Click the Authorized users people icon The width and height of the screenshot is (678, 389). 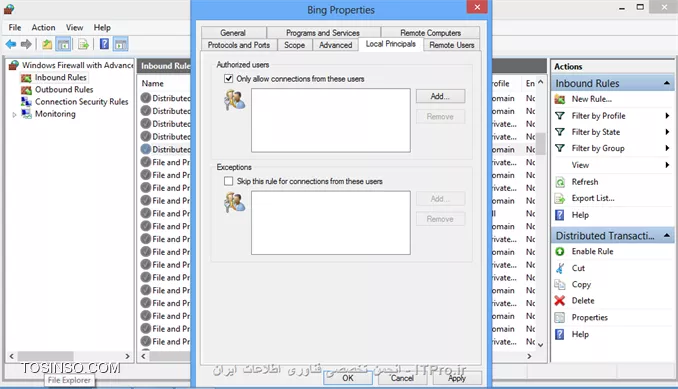click(x=235, y=100)
